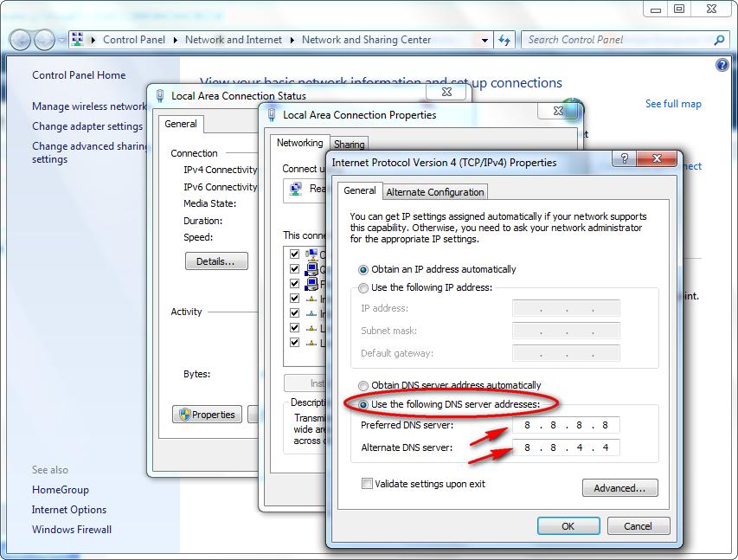The image size is (738, 560).
Task: Select General tab in IPv4 Properties
Action: tap(360, 190)
